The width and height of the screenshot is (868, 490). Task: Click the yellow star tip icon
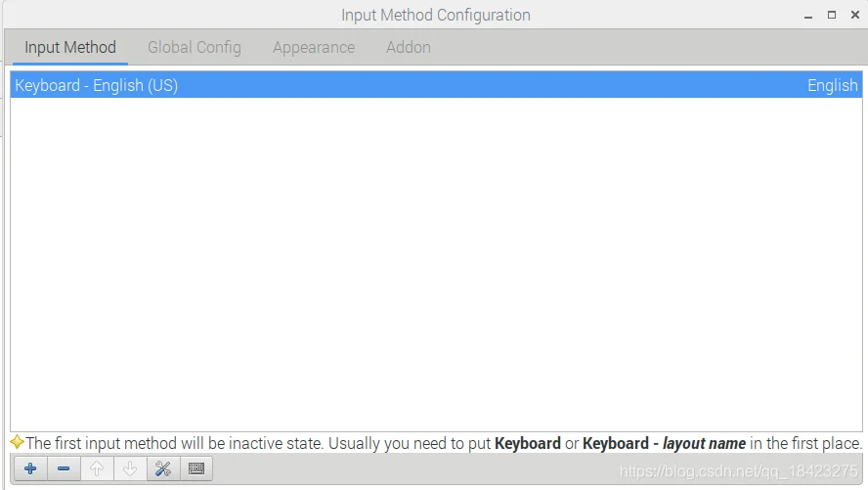17,442
